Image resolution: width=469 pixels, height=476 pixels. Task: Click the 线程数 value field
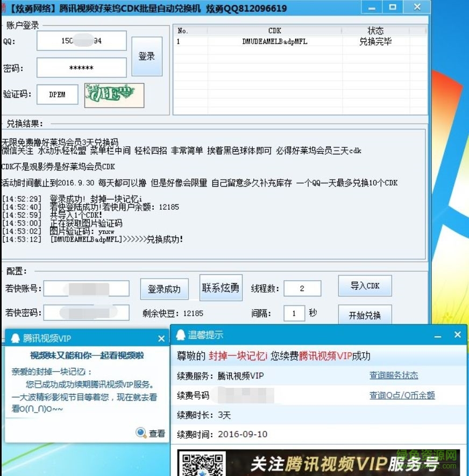tap(302, 288)
